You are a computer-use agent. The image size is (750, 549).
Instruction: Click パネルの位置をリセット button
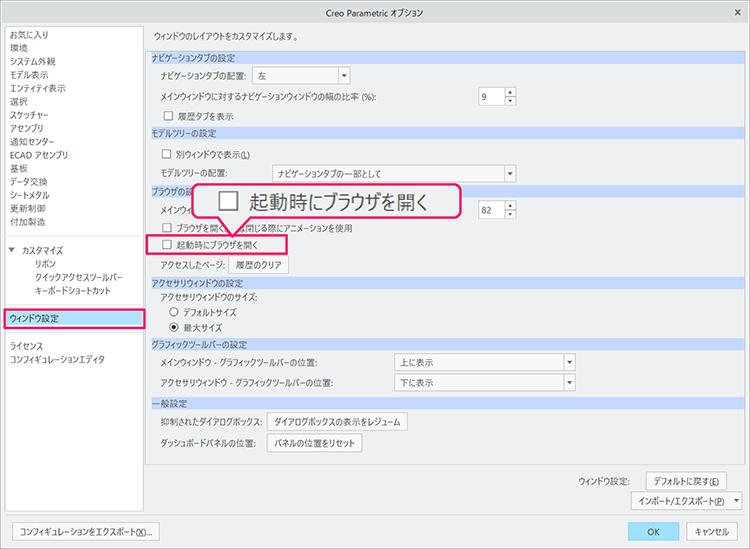pos(314,443)
